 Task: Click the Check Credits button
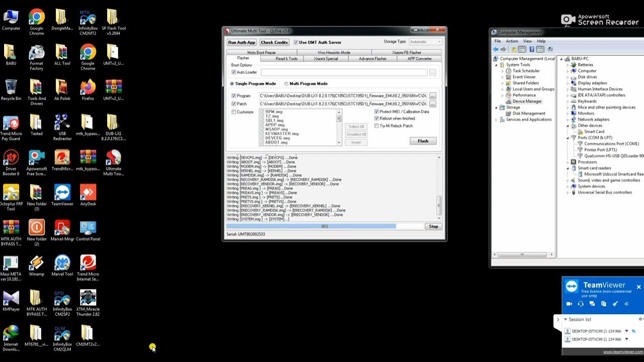[274, 42]
